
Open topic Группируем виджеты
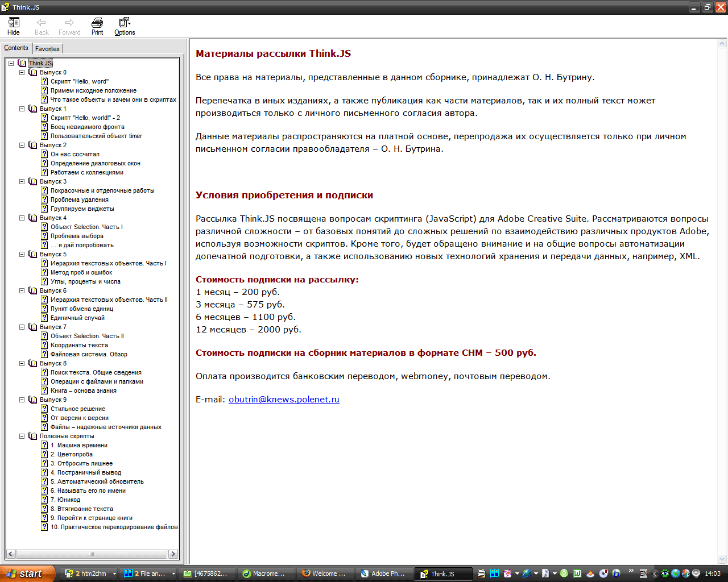(82, 209)
